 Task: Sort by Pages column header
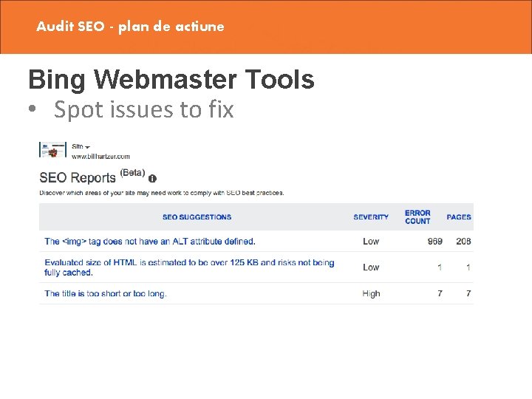[x=459, y=217]
